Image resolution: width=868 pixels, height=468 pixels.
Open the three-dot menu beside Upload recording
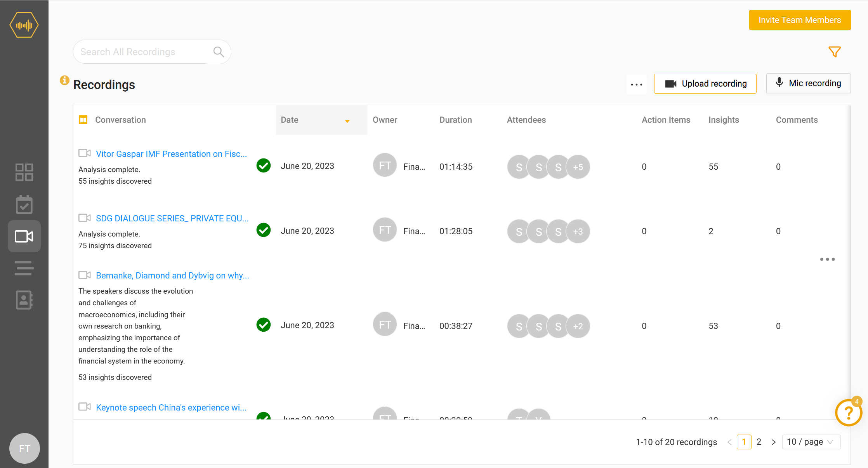[637, 84]
